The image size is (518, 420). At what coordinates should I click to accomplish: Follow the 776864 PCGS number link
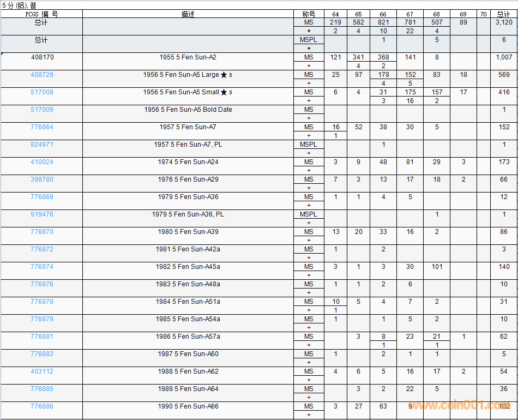tap(42, 127)
